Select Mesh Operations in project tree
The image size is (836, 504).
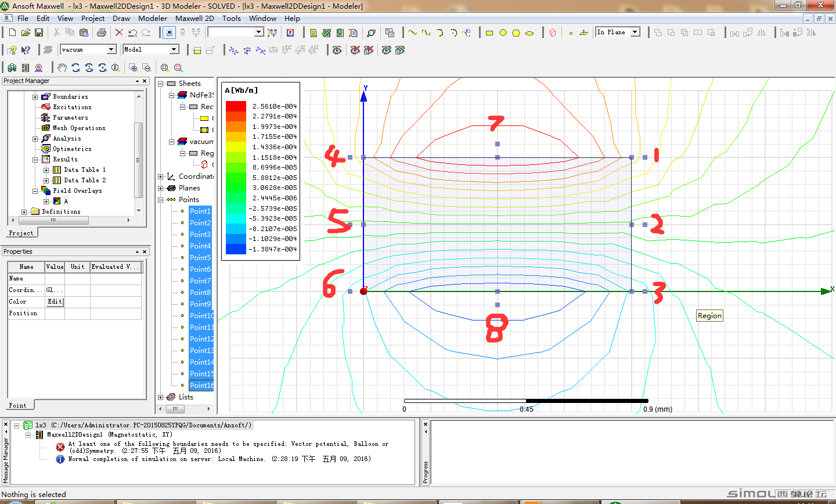click(x=79, y=128)
